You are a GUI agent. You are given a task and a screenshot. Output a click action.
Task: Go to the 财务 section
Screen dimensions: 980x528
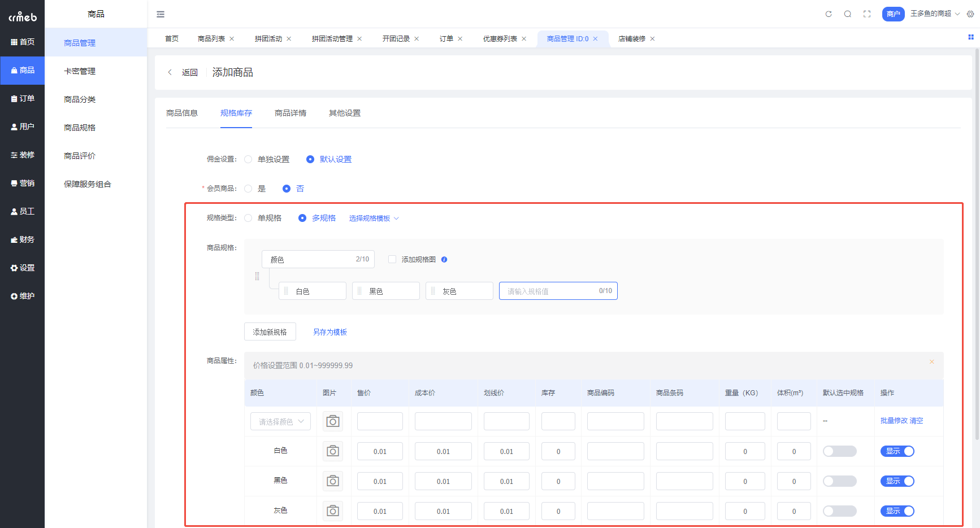point(23,239)
